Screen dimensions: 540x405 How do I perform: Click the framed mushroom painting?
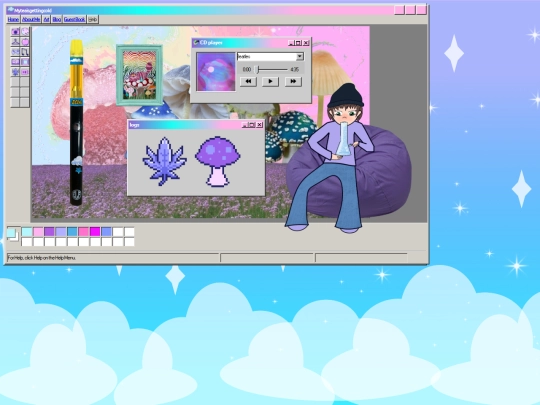point(139,75)
